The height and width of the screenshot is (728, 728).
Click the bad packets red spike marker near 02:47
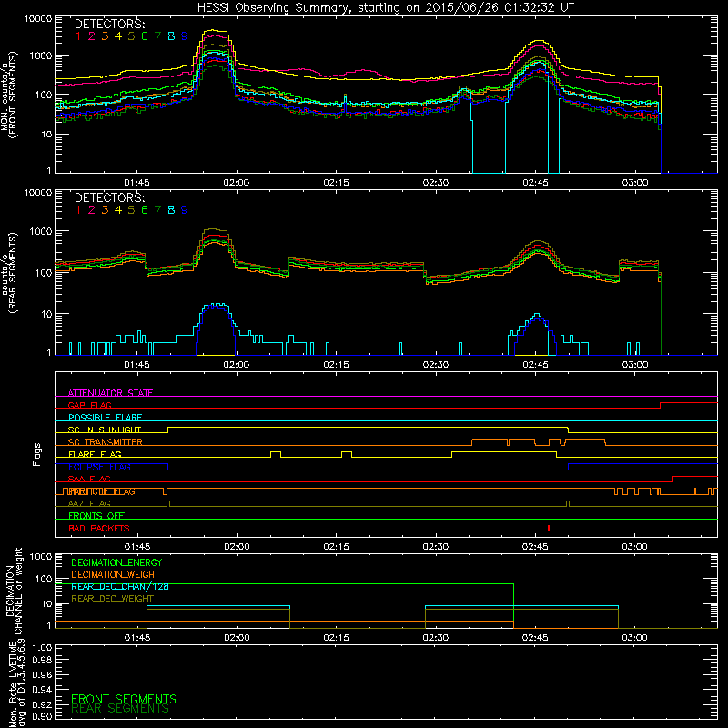[x=549, y=528]
